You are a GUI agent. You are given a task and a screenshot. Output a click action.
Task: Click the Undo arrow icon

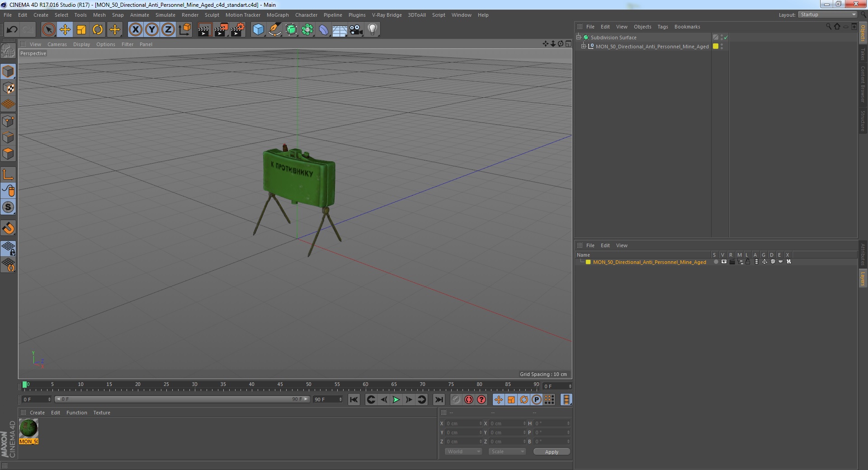pyautogui.click(x=12, y=30)
